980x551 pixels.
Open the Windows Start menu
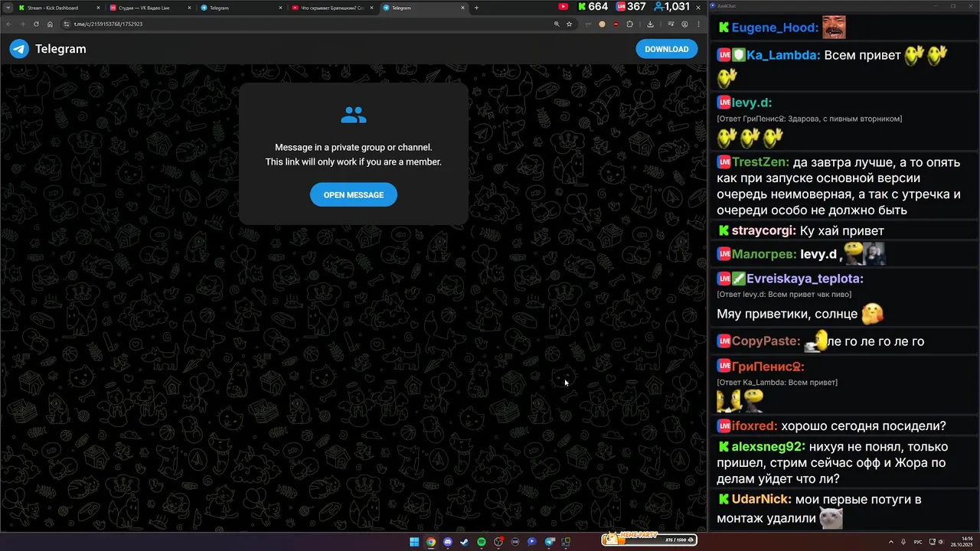pyautogui.click(x=414, y=542)
